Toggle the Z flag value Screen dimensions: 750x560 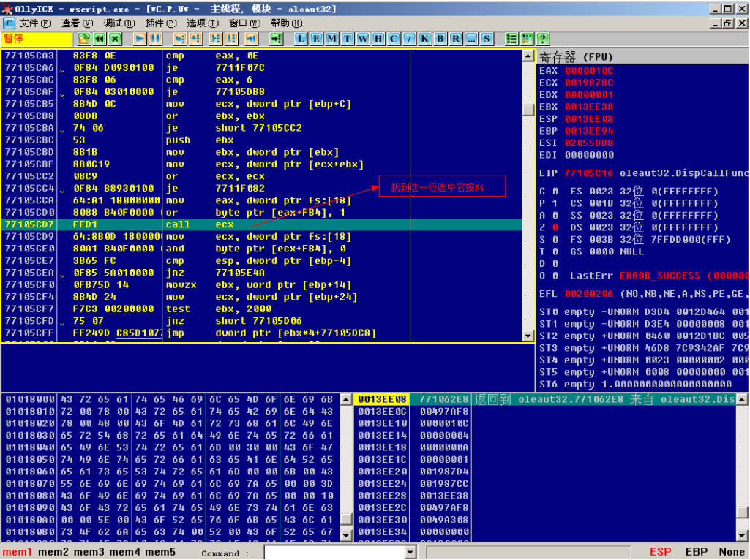click(555, 227)
